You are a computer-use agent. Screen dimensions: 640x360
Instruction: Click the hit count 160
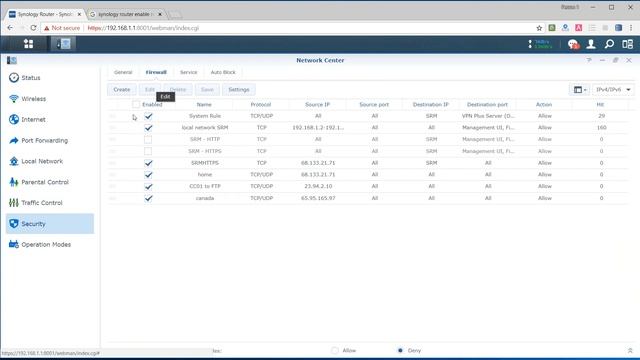601,127
